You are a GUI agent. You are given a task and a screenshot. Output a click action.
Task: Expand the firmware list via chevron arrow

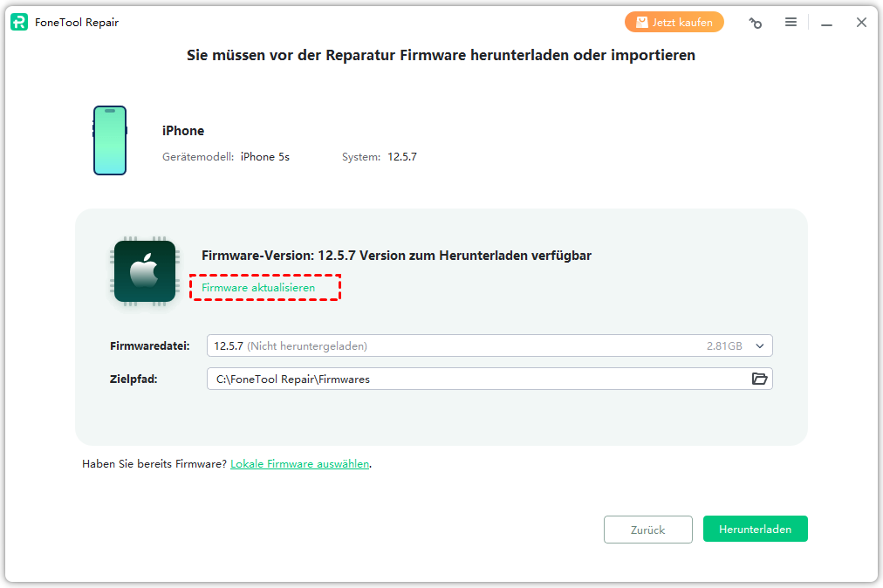(759, 346)
